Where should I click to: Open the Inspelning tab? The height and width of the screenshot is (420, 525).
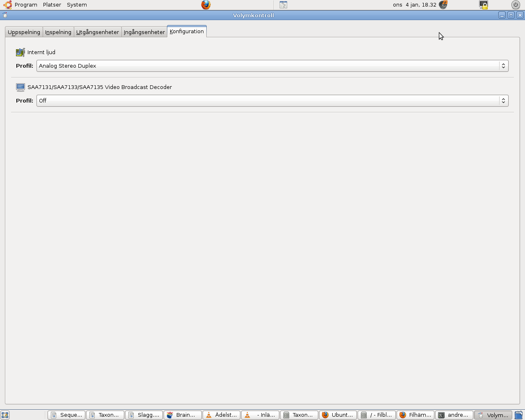[58, 32]
